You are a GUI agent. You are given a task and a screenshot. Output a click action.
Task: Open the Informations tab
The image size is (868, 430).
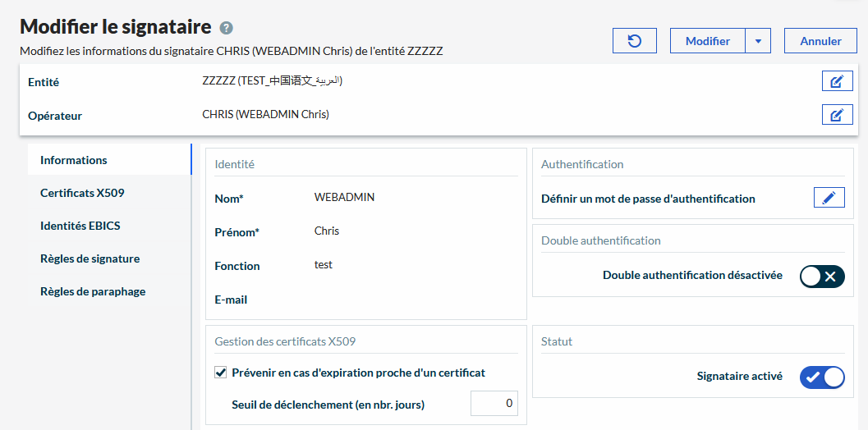click(74, 160)
